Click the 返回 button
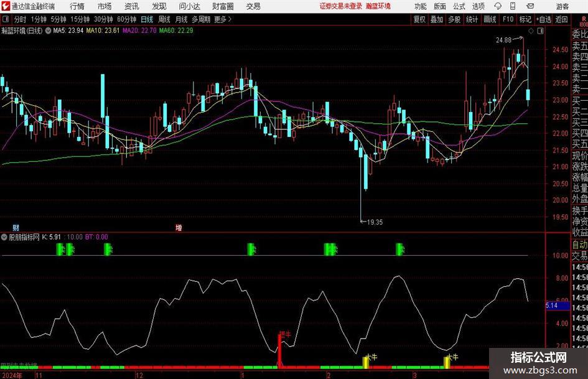The image size is (588, 379). (561, 19)
